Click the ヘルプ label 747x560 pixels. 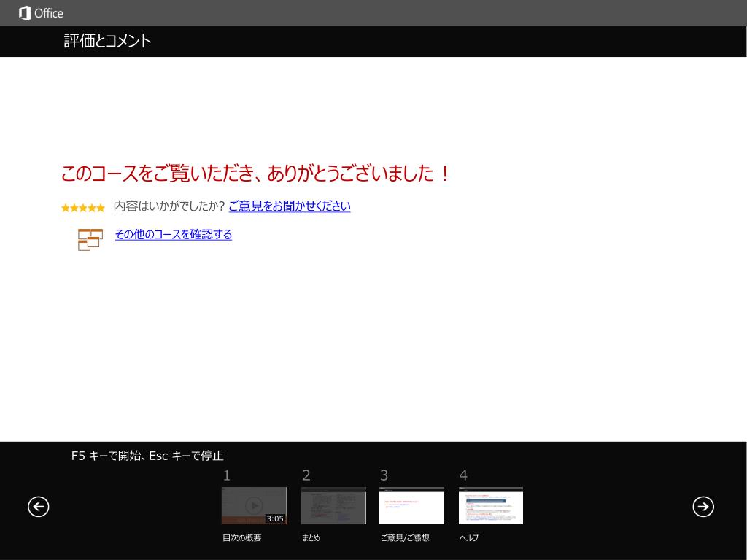click(x=469, y=537)
